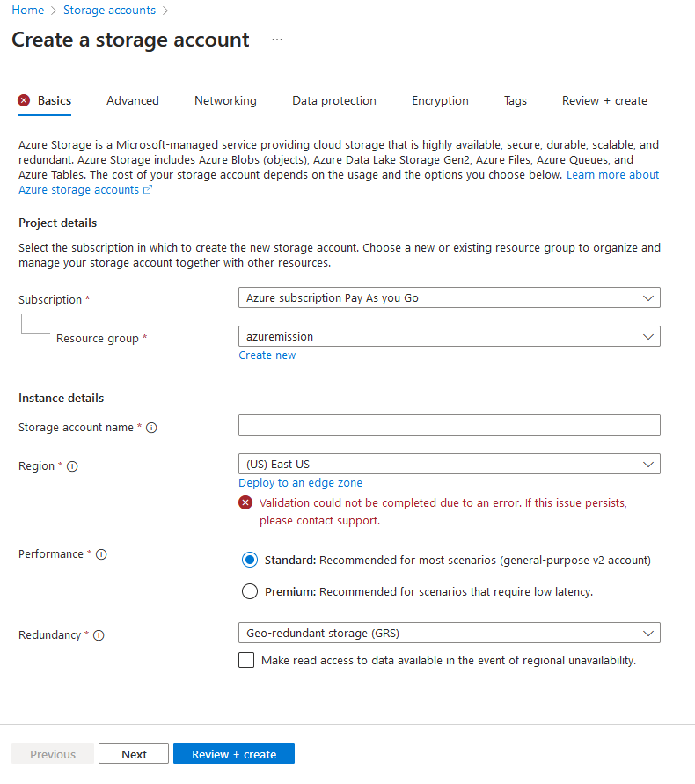Click the Previous button
695x784 pixels.
53,753
